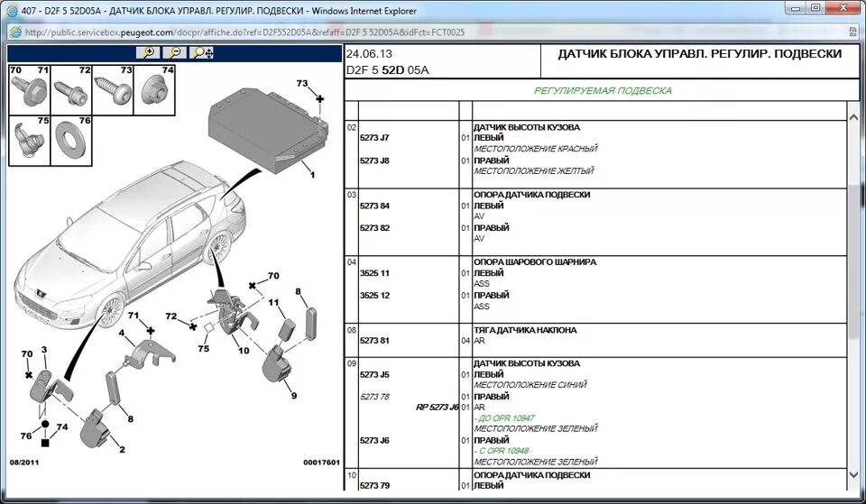Screen dimensions: 866x504
Task: Click replacement reference RP 5273 J6
Action: (x=437, y=408)
